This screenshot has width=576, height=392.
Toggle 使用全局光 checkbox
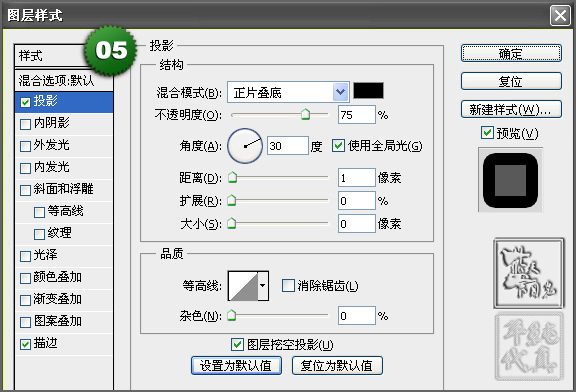tap(338, 145)
